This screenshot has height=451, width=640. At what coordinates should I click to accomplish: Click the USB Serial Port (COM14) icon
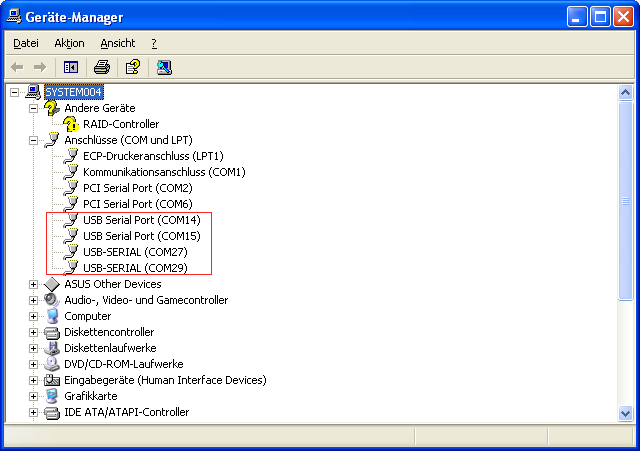[71, 220]
